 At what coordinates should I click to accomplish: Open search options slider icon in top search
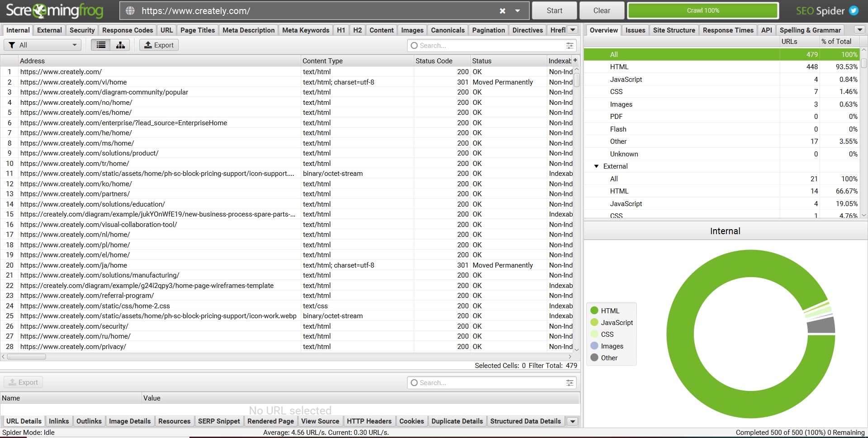[x=569, y=46]
